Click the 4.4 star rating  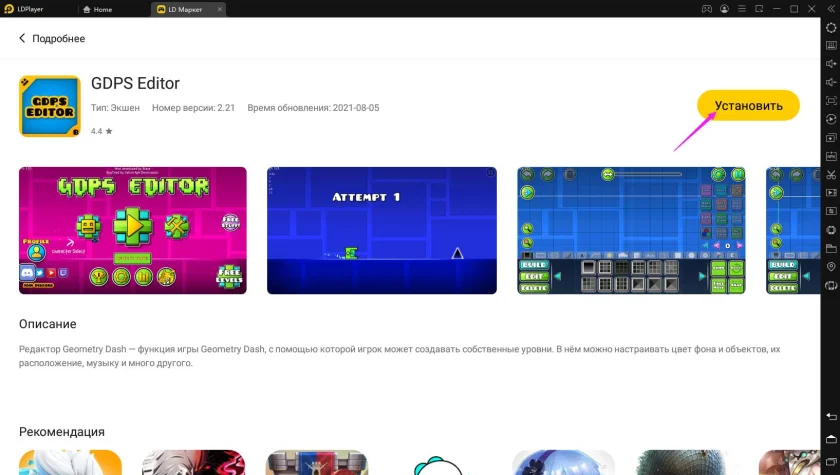101,131
